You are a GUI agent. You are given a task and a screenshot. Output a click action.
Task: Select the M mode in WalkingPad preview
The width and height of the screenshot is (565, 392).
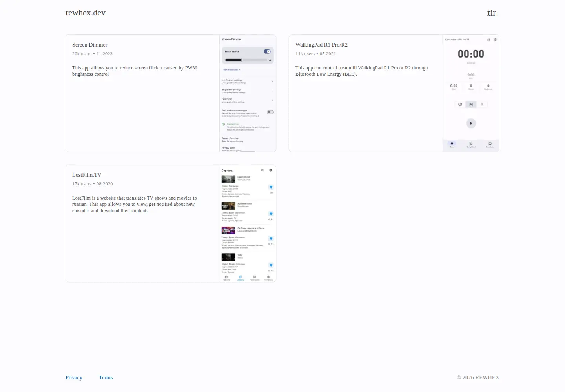[x=471, y=104]
